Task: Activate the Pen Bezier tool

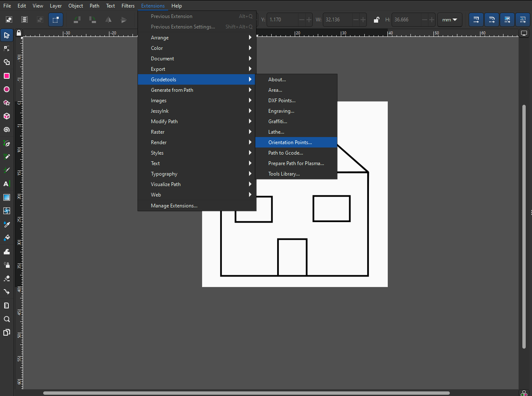Action: [7, 143]
